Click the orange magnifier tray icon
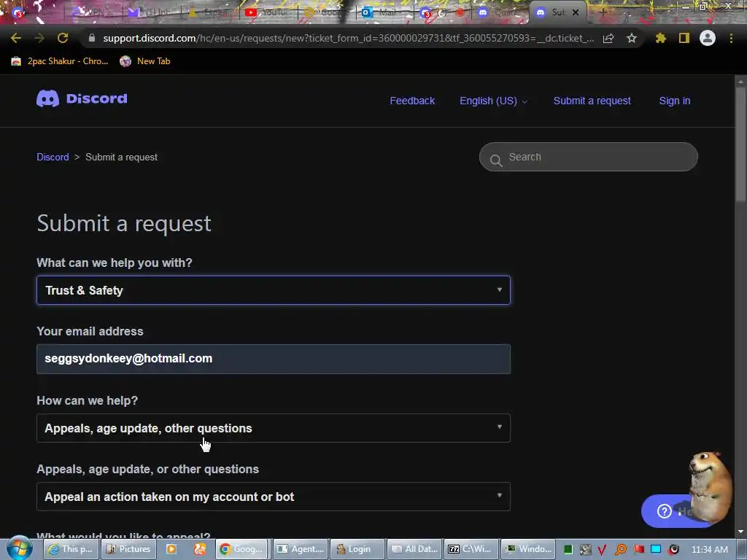This screenshot has width=747, height=560. [621, 550]
